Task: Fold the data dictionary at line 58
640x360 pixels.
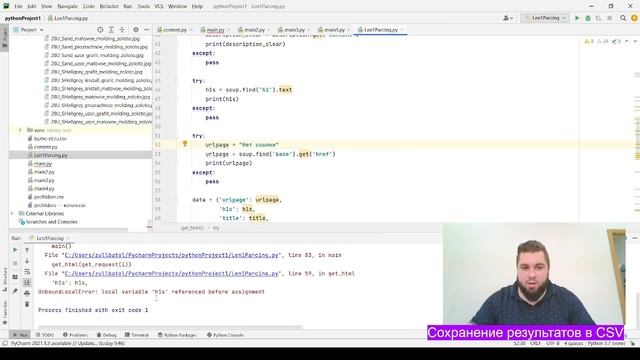Action: (178, 200)
